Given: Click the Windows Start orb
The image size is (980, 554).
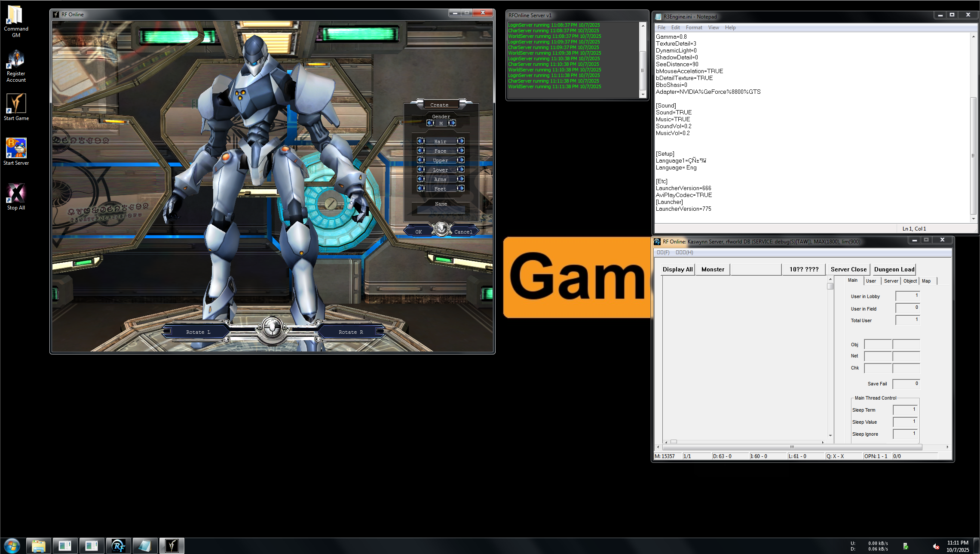Looking at the screenshot, I should tap(12, 546).
